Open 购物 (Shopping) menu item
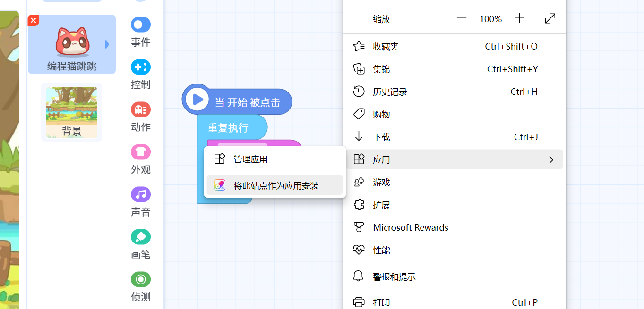This screenshot has height=309, width=644. click(x=455, y=114)
